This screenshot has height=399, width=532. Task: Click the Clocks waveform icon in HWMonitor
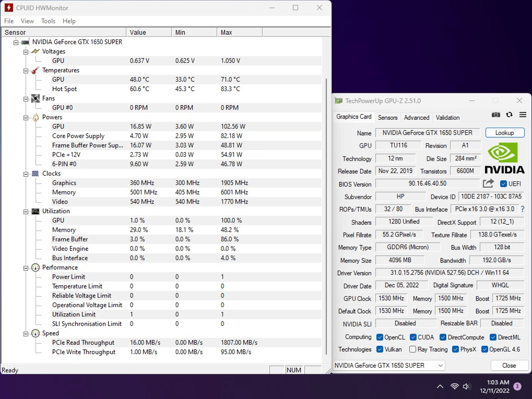[x=36, y=174]
